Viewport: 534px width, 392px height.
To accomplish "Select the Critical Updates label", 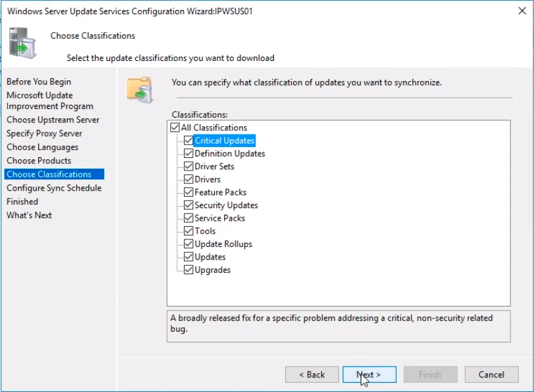I will click(224, 140).
